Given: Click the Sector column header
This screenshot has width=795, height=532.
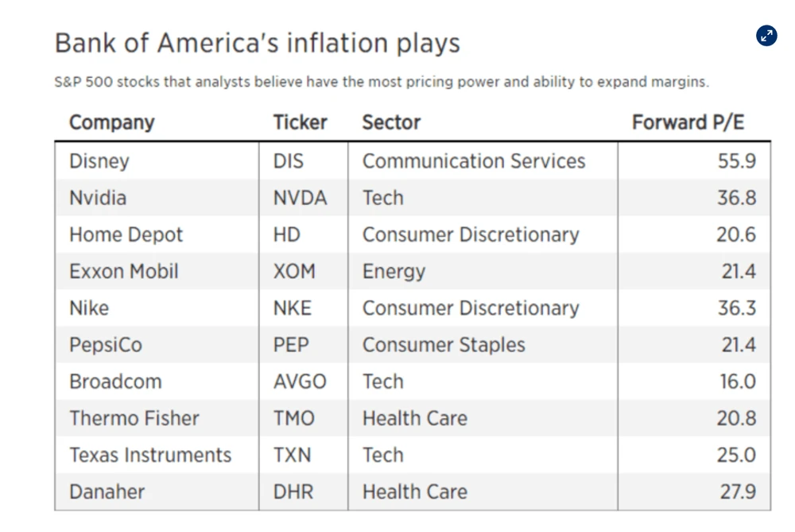Looking at the screenshot, I should (391, 122).
